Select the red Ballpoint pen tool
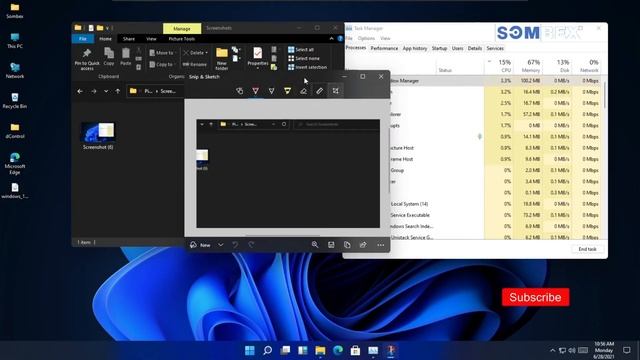The height and width of the screenshot is (360, 640). point(256,91)
